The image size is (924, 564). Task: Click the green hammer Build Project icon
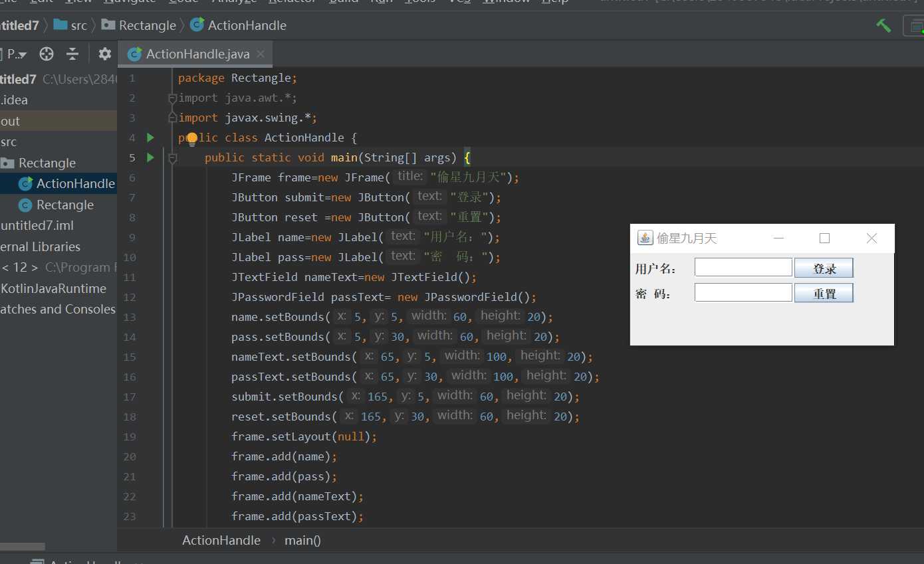[x=883, y=25]
